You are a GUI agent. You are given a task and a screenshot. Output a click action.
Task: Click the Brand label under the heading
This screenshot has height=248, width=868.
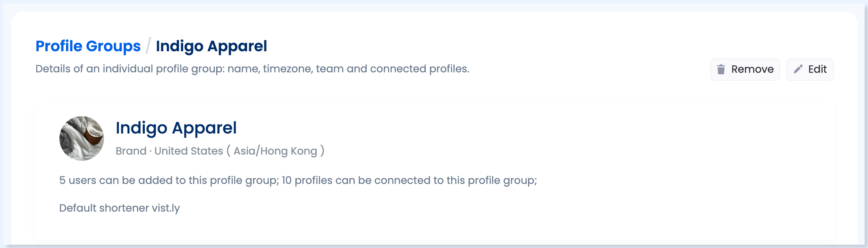[x=131, y=151]
